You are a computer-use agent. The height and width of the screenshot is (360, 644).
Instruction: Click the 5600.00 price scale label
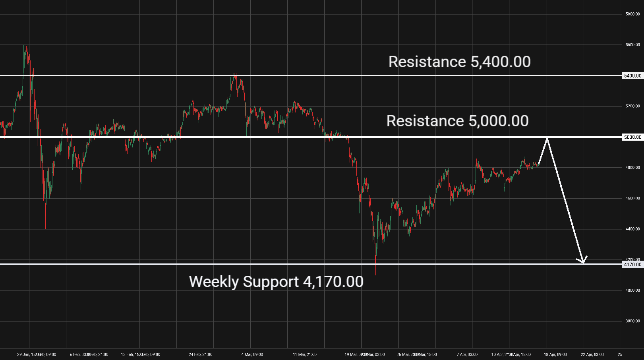(632, 45)
